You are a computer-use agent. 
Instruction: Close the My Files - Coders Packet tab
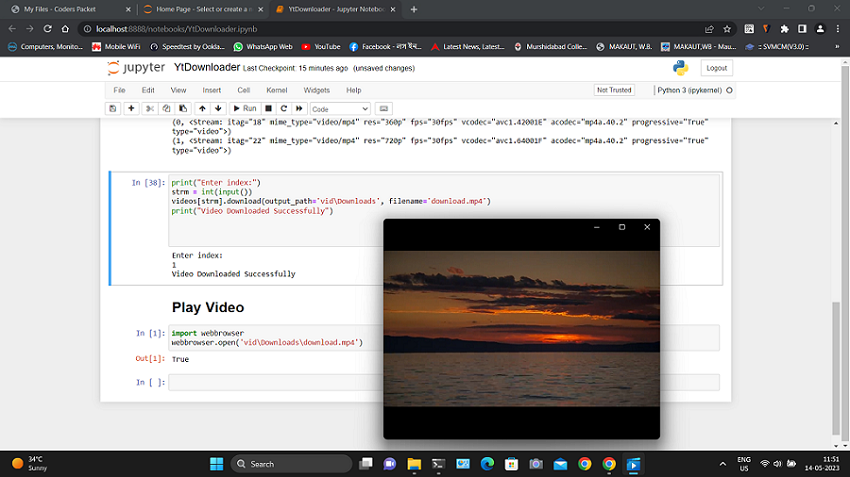(x=128, y=9)
